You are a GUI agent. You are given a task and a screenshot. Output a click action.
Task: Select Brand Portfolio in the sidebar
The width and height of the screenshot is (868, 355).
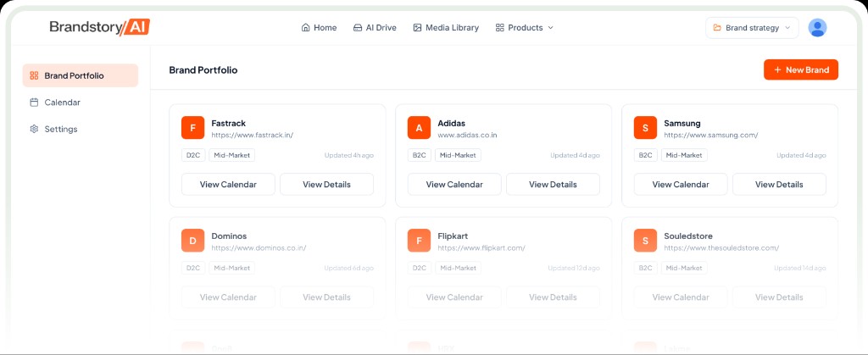(x=81, y=75)
